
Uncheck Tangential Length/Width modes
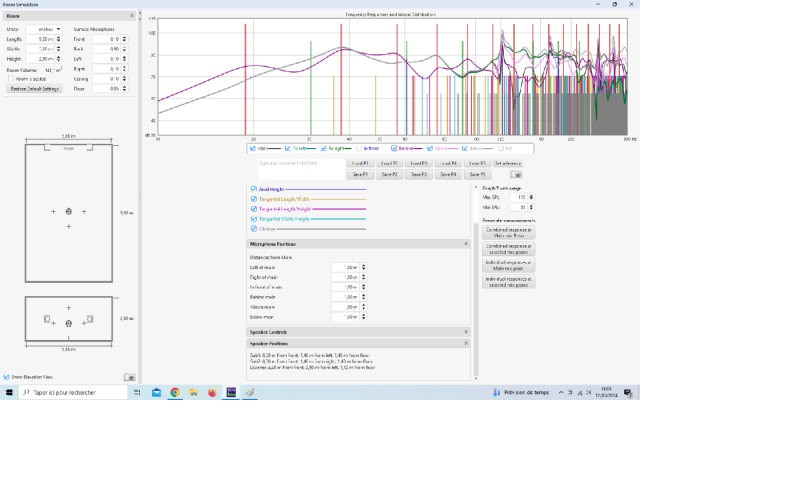(254, 199)
